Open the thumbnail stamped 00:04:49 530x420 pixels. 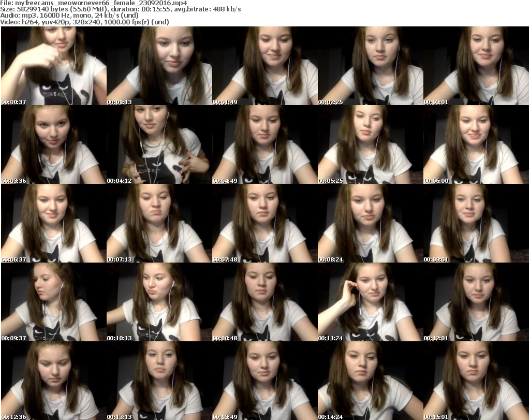tap(265, 144)
